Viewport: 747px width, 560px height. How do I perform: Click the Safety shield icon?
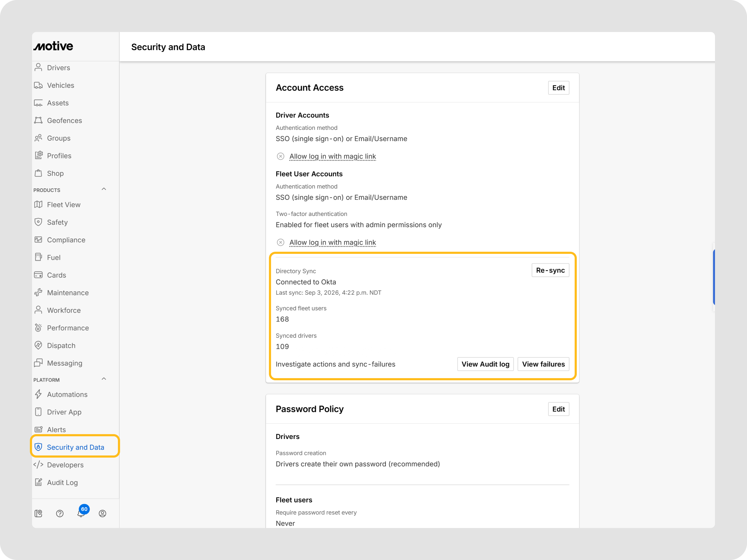coord(38,222)
